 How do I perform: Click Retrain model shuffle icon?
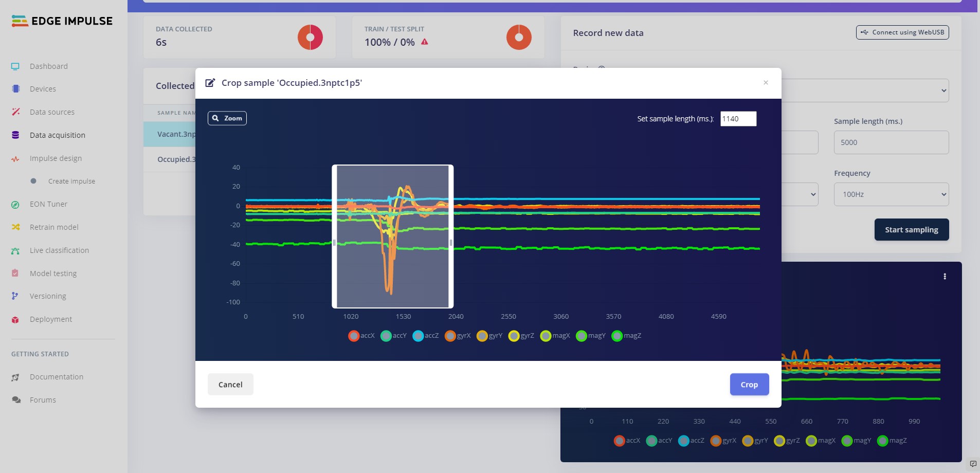point(15,227)
